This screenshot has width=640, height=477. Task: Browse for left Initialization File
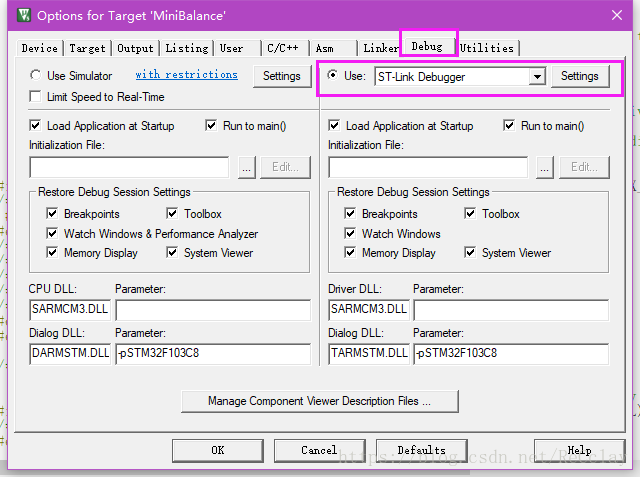246,167
